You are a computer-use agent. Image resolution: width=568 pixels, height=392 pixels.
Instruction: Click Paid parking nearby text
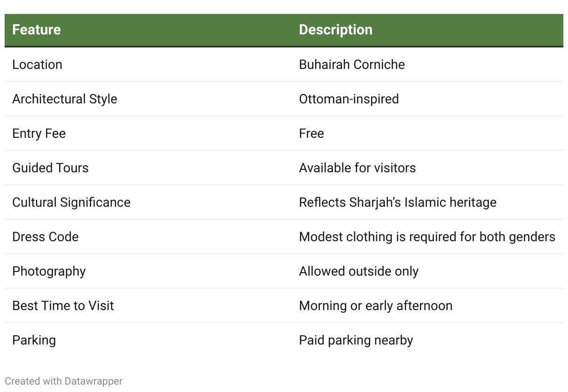(x=356, y=340)
